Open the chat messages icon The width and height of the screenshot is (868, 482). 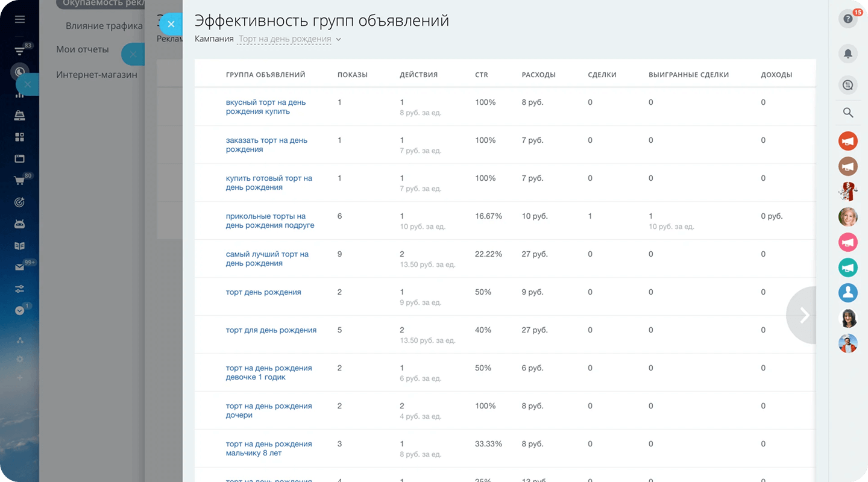(848, 86)
